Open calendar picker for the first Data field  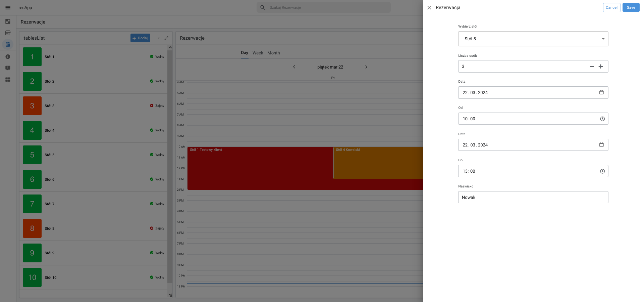tap(601, 92)
